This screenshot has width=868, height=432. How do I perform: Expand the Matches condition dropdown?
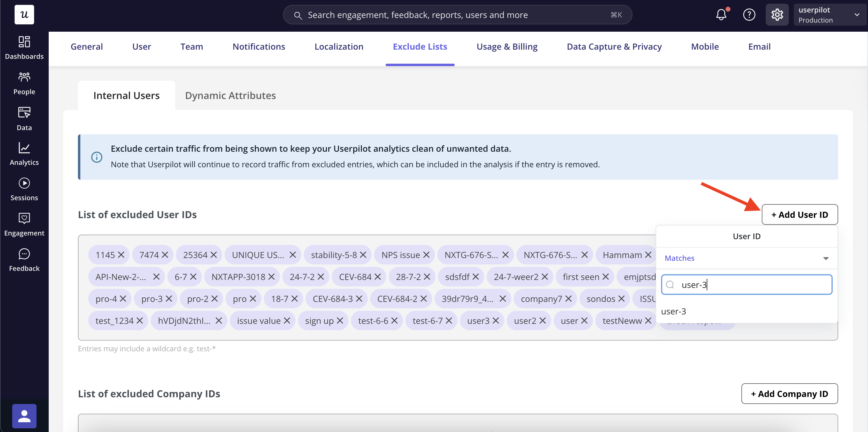[x=746, y=258]
